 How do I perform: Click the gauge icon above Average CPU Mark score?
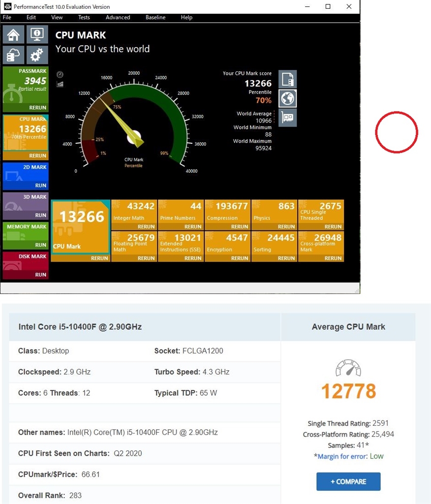[x=348, y=368]
